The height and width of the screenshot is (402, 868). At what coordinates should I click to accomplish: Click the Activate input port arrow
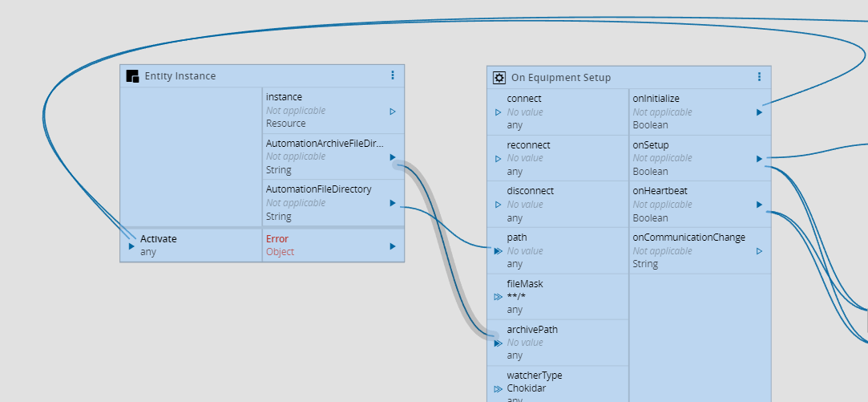tap(131, 246)
